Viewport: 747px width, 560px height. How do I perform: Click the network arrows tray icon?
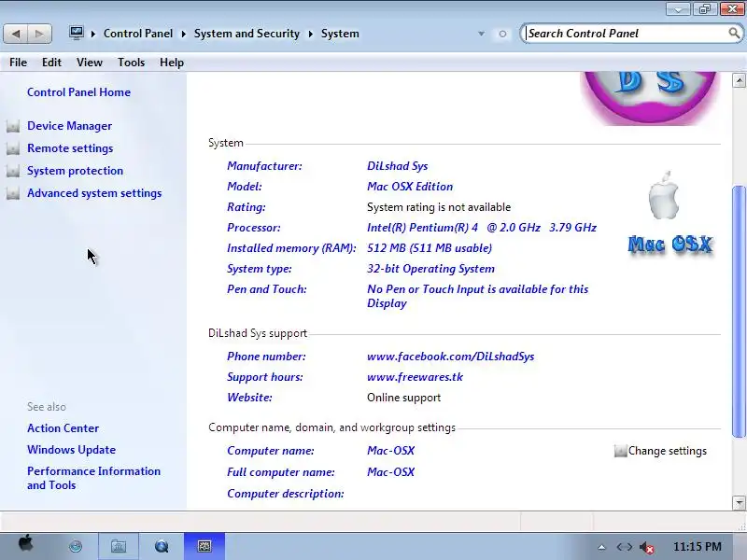(624, 547)
